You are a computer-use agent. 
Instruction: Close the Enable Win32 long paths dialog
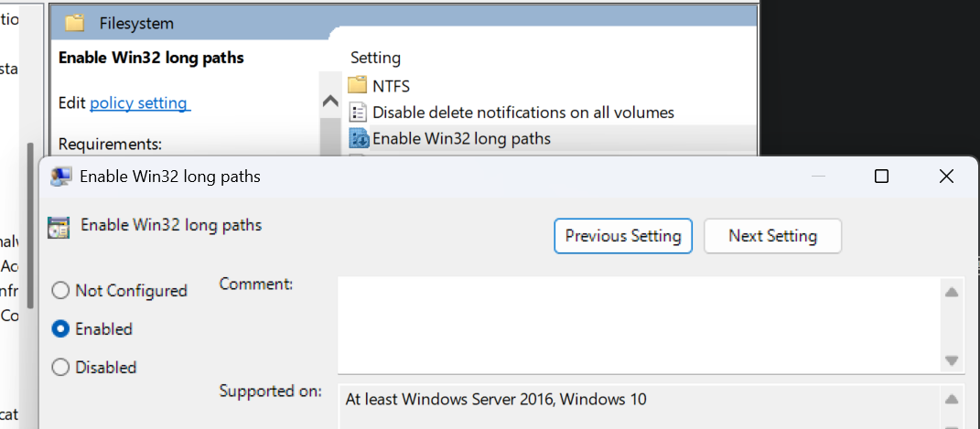pos(946,177)
